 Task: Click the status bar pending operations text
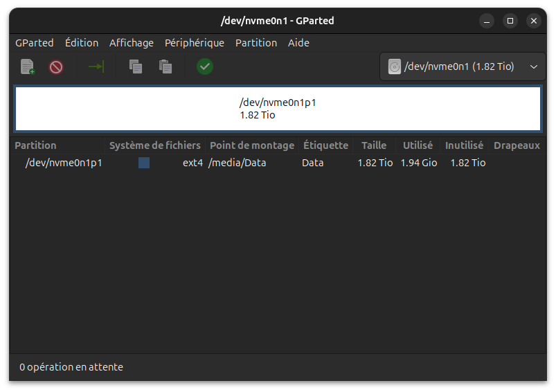point(71,367)
